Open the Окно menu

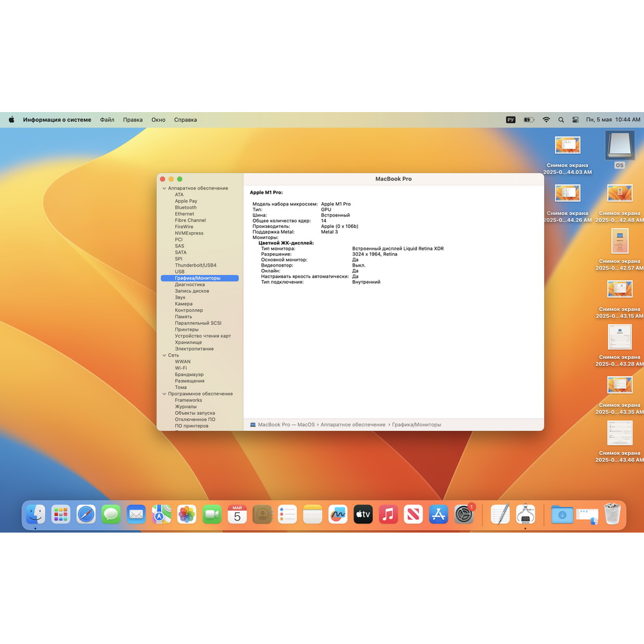click(158, 120)
